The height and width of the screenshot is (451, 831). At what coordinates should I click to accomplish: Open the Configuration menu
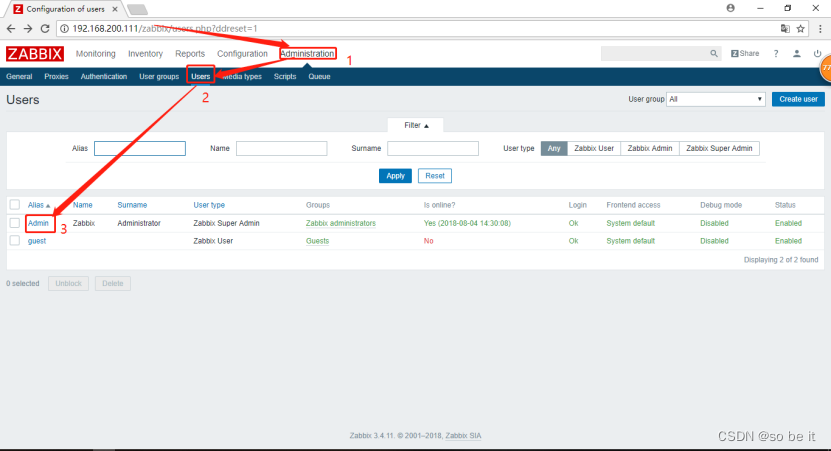click(242, 54)
